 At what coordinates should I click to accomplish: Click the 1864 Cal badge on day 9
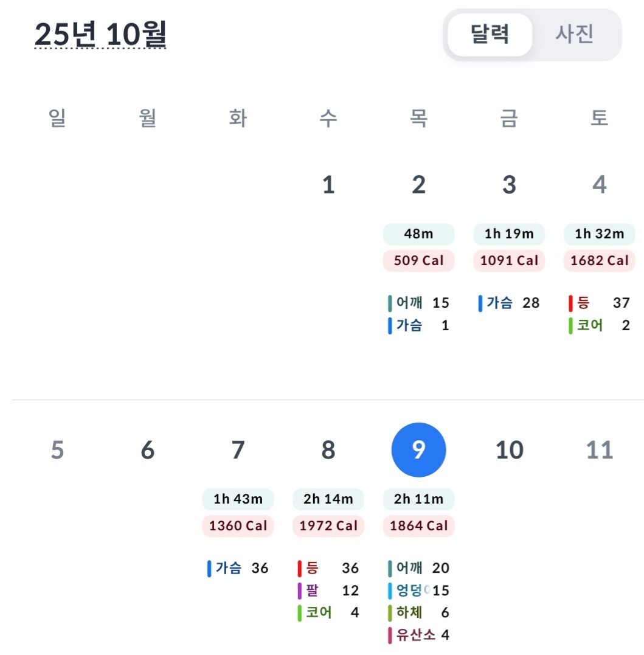[418, 525]
